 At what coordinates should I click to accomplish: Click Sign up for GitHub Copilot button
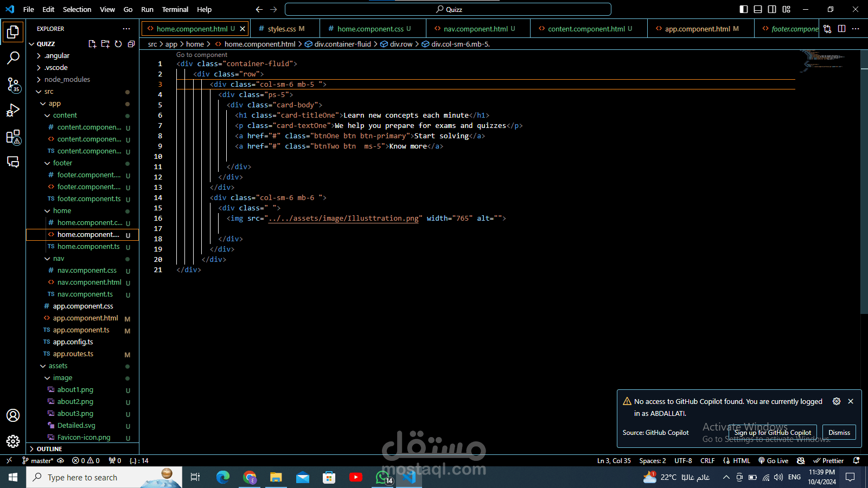pos(773,433)
